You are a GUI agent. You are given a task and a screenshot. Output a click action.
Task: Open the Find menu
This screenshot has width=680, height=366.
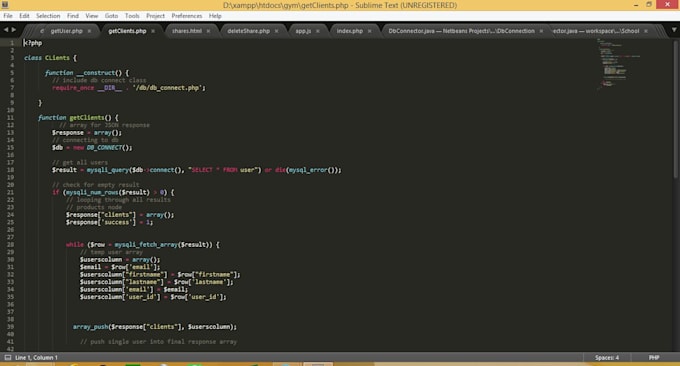[73, 16]
